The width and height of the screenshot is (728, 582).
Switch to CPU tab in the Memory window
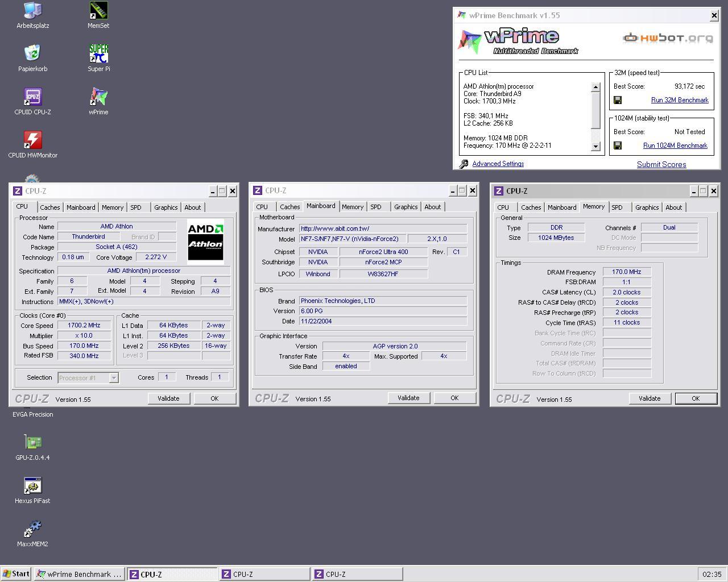pos(503,207)
